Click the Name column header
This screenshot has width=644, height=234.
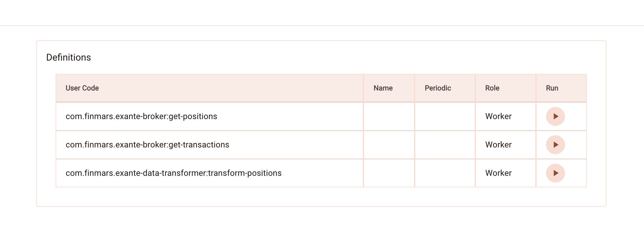point(383,88)
